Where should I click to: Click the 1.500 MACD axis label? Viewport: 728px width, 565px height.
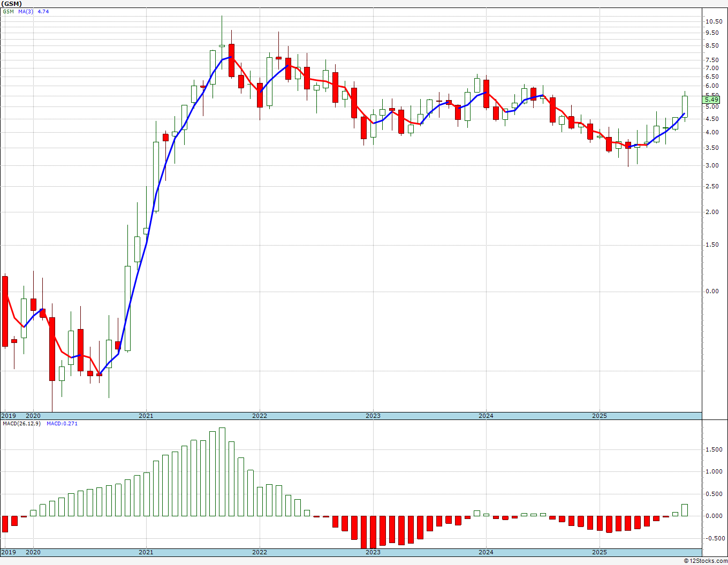click(714, 450)
